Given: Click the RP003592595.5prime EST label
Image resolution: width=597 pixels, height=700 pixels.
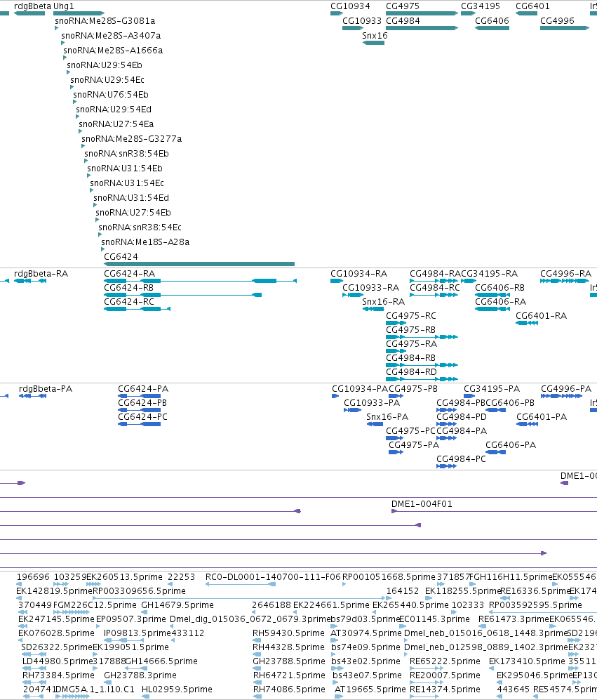Looking at the screenshot, I should coord(535,605).
